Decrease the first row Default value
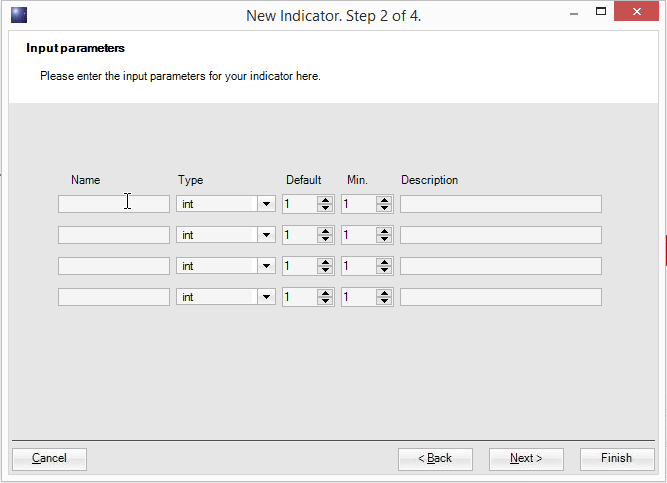Screen dimensions: 667x483 click(325, 208)
